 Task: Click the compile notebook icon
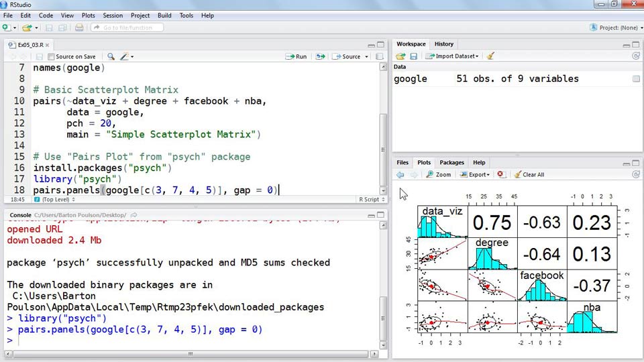(380, 56)
